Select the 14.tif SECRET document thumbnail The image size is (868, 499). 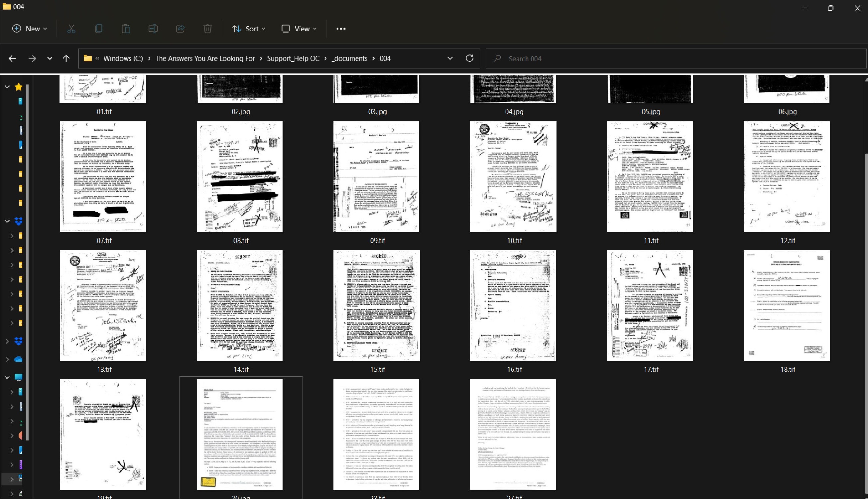pos(240,306)
